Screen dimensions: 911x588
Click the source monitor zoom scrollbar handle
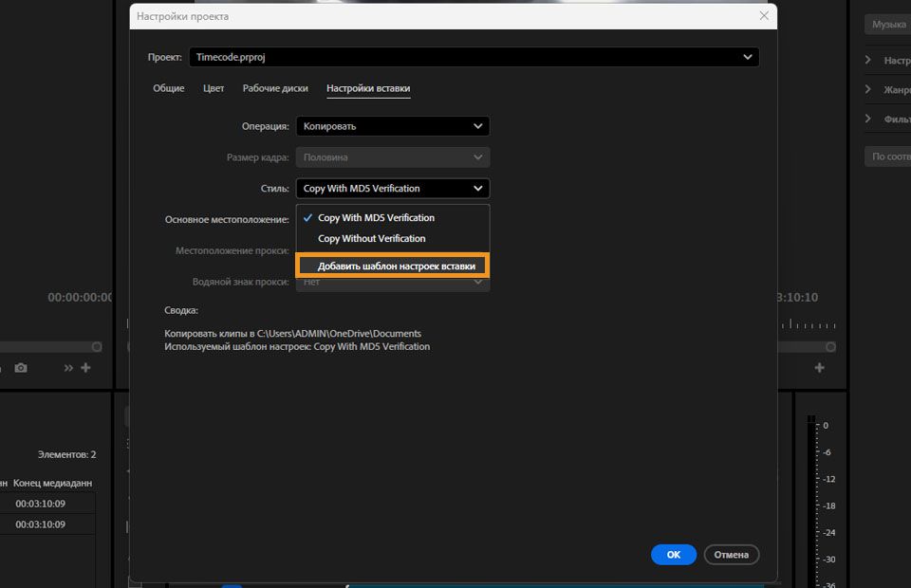pos(97,346)
